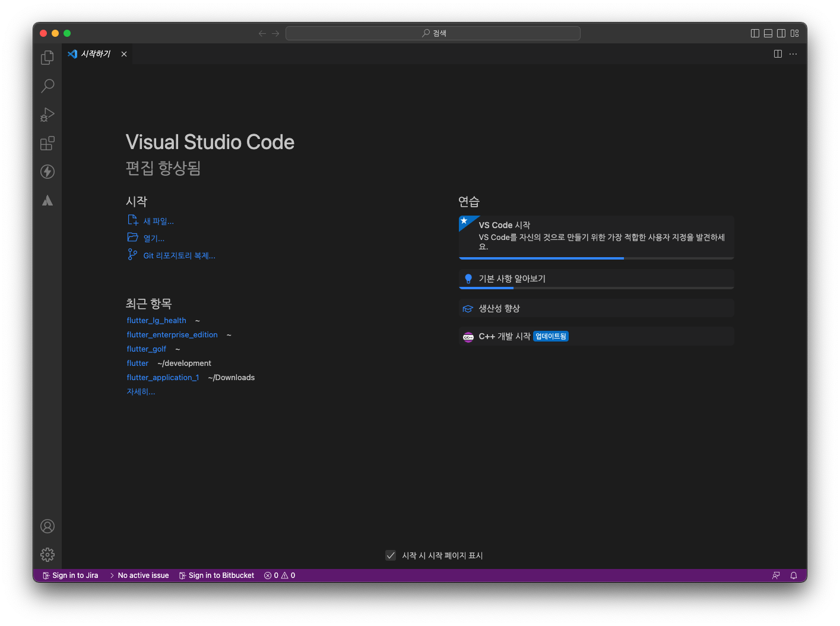Close the 시작하기 tab
This screenshot has height=626, width=840.
point(124,54)
